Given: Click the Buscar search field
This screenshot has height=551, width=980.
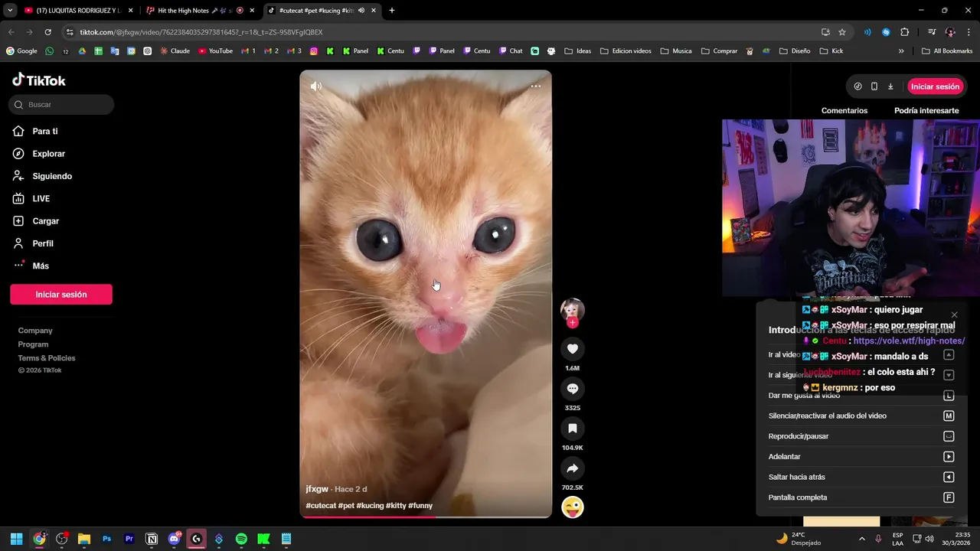Looking at the screenshot, I should (61, 105).
